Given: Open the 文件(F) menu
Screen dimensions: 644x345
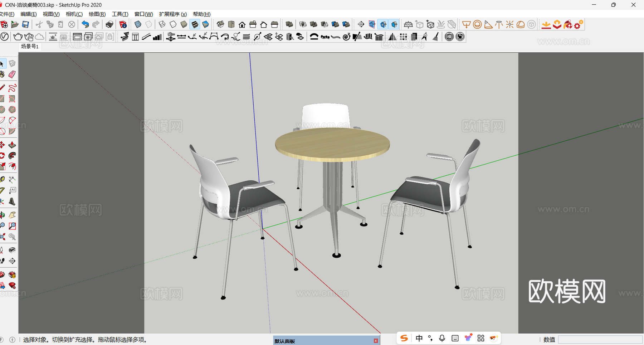Looking at the screenshot, I should (x=7, y=14).
